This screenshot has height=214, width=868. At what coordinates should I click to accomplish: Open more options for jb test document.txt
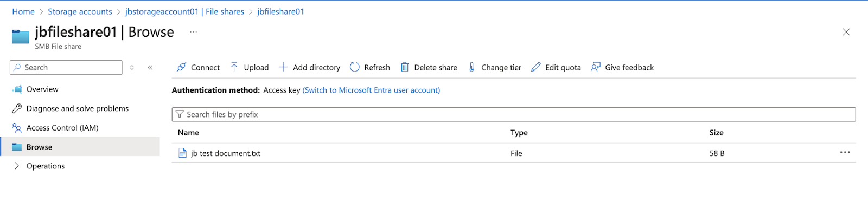845,153
